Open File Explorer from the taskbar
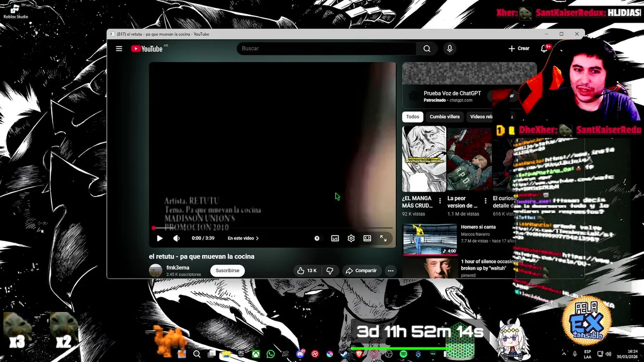The height and width of the screenshot is (362, 644). 226,354
